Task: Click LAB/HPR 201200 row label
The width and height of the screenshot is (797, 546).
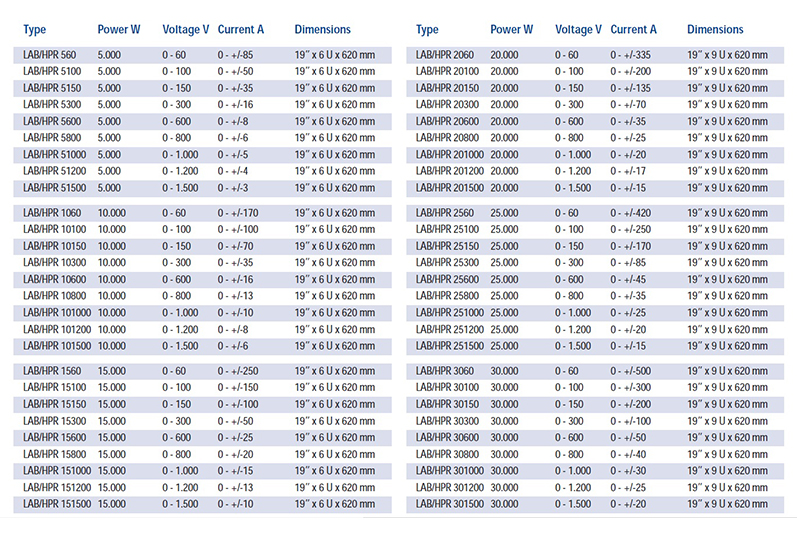Action: coord(450,171)
